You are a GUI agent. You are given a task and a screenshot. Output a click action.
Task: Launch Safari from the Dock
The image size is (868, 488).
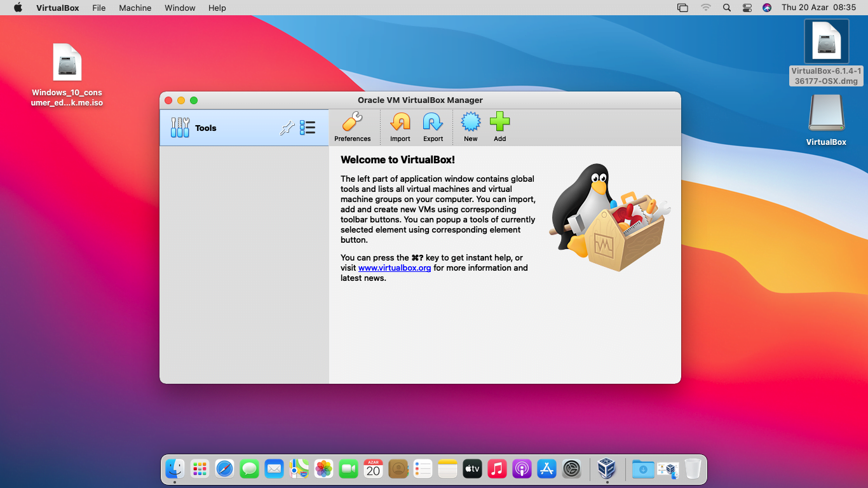[224, 469]
